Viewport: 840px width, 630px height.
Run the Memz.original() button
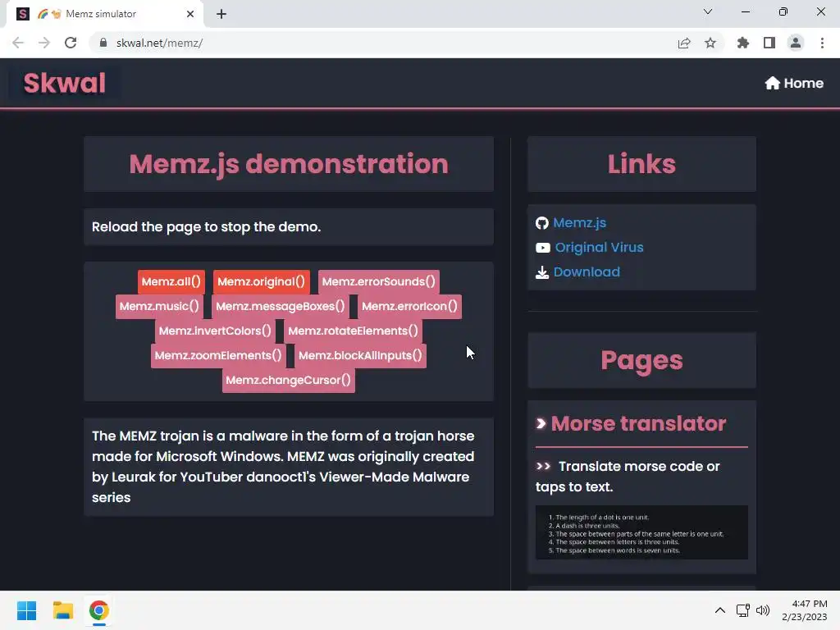pyautogui.click(x=261, y=282)
